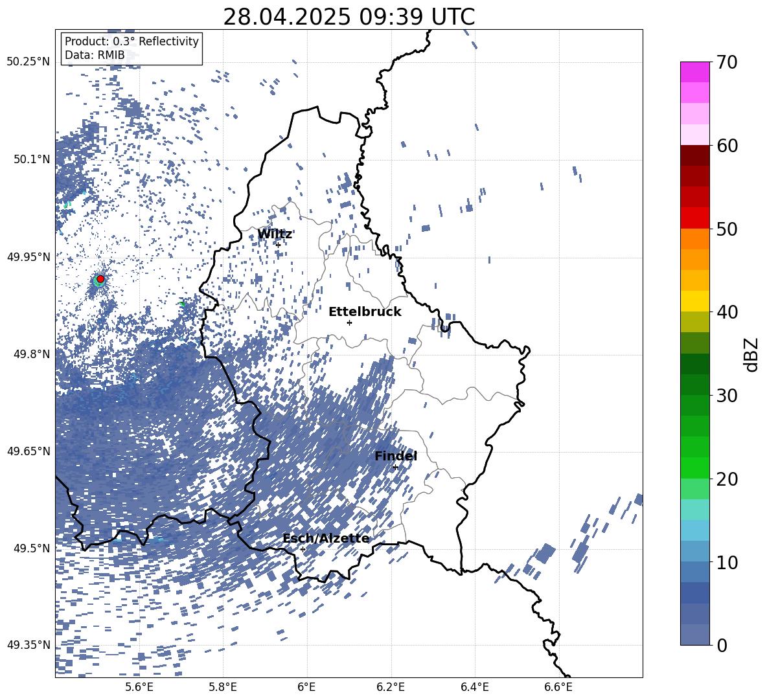Click the 49.65°N latitude label
This screenshot has width=767, height=700.
(29, 451)
